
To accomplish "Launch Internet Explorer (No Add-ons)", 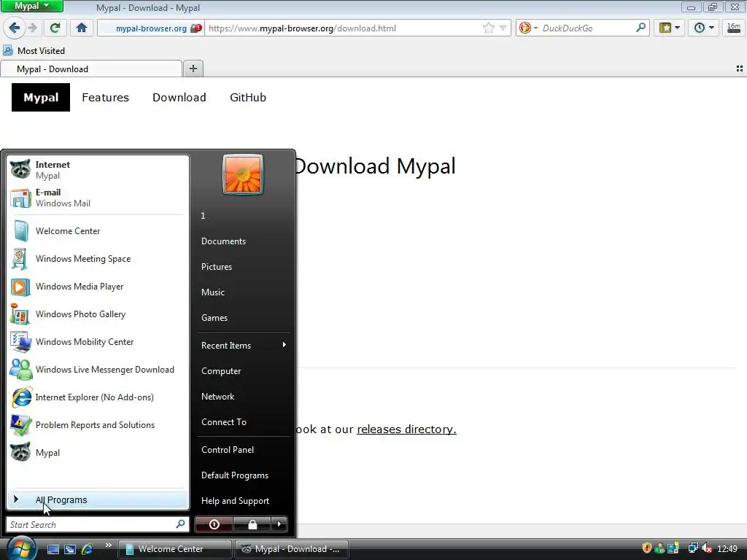I will [98, 397].
